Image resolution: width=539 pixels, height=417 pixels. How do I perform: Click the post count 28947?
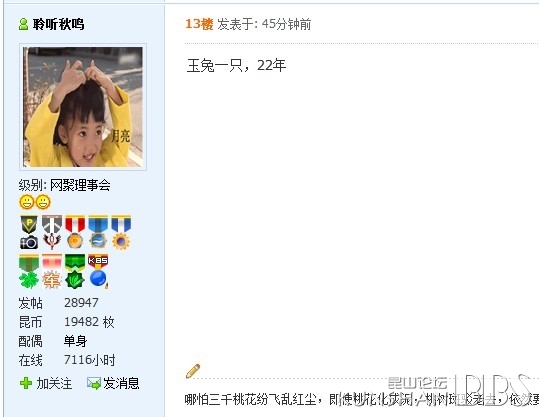pos(81,303)
